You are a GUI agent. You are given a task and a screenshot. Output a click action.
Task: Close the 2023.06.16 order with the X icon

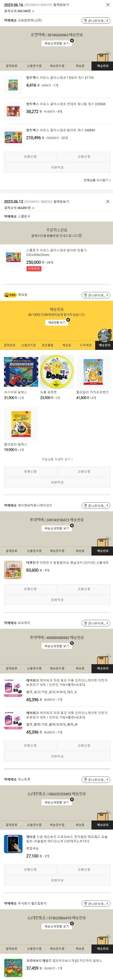(108, 5)
